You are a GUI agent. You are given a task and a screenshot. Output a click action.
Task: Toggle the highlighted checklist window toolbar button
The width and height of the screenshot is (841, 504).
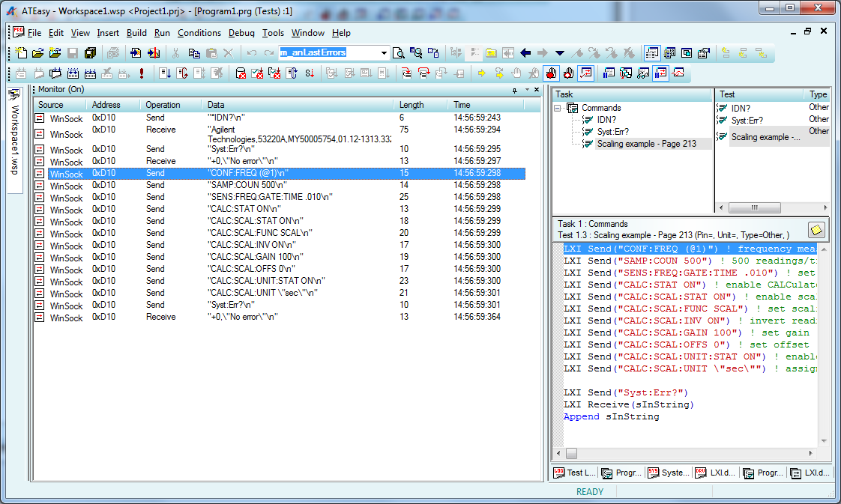[586, 73]
